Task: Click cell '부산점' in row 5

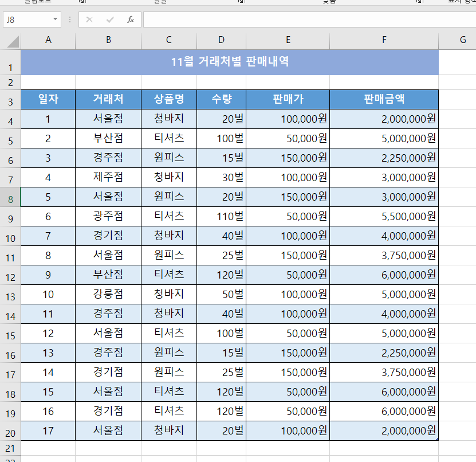Action: tap(108, 139)
